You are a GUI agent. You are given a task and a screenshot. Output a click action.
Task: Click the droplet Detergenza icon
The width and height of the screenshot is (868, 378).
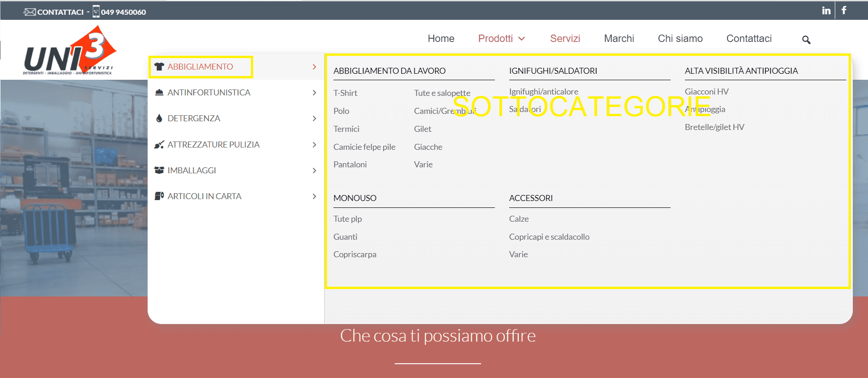coord(159,118)
